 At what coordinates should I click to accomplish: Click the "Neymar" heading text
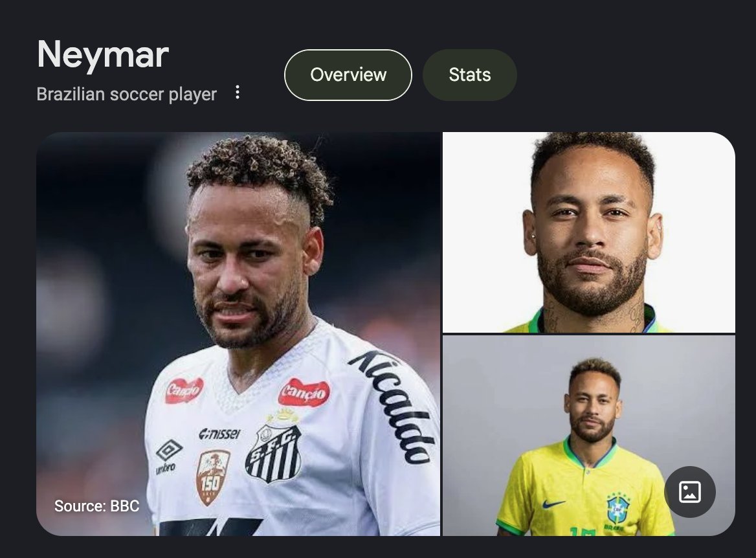pyautogui.click(x=103, y=54)
